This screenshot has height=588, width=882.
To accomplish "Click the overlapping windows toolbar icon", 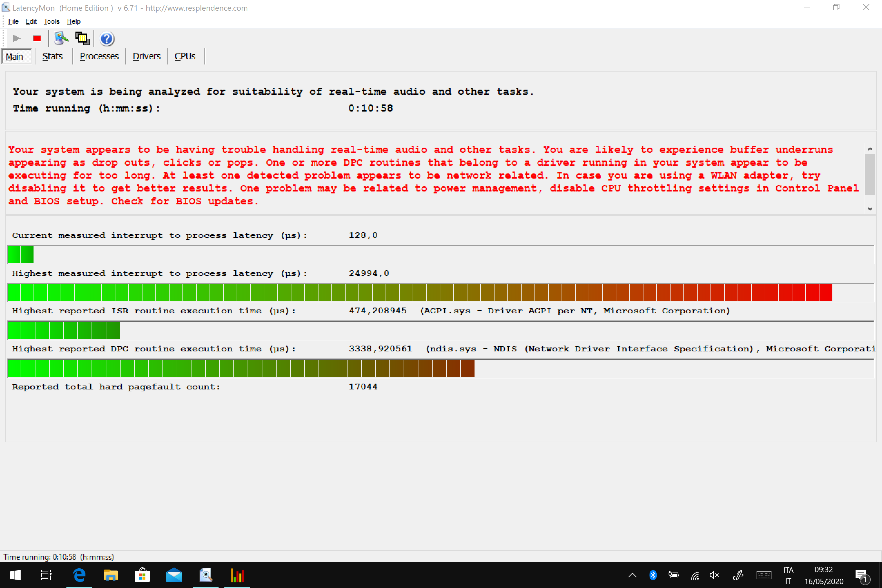I will pyautogui.click(x=82, y=38).
